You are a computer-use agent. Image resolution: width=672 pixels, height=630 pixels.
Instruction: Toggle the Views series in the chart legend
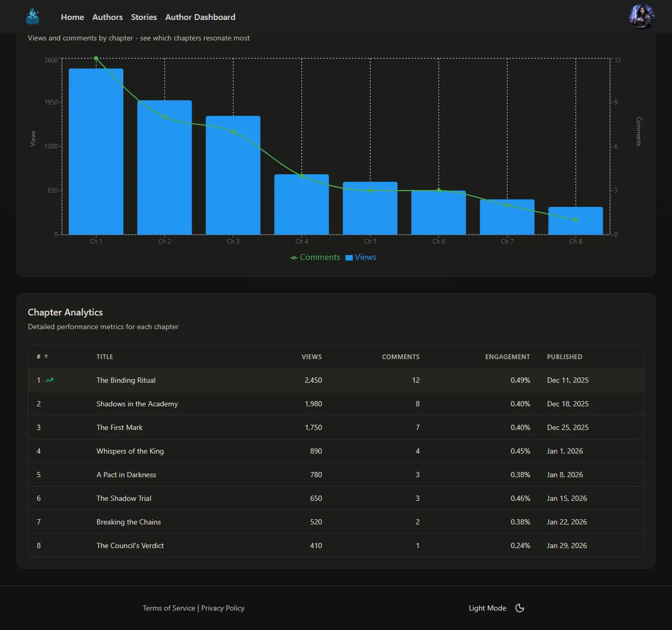tap(365, 257)
